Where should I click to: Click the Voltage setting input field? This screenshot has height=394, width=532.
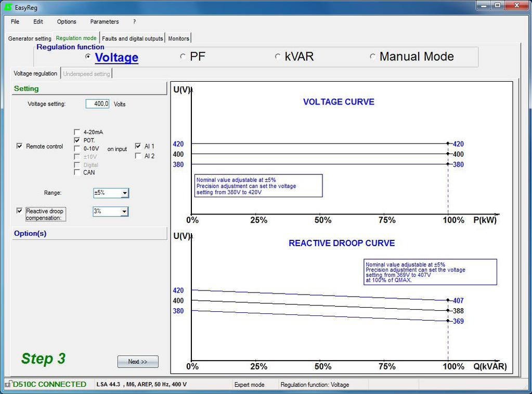tap(97, 104)
